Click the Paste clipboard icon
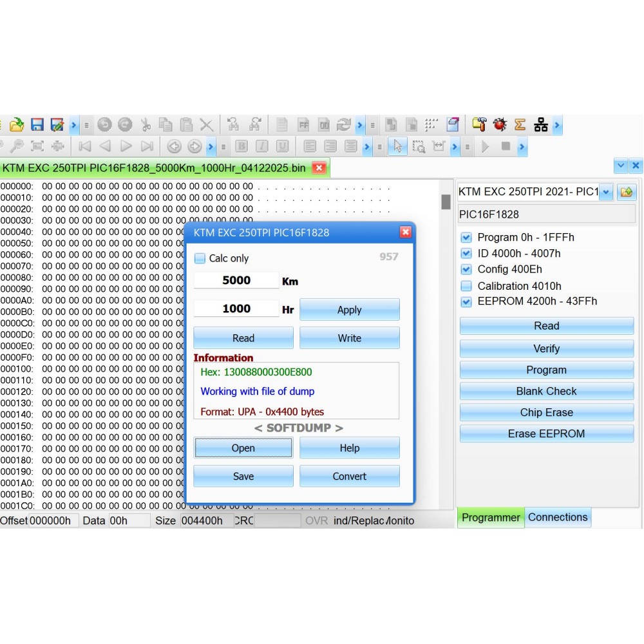The height and width of the screenshot is (644, 644). click(x=186, y=124)
